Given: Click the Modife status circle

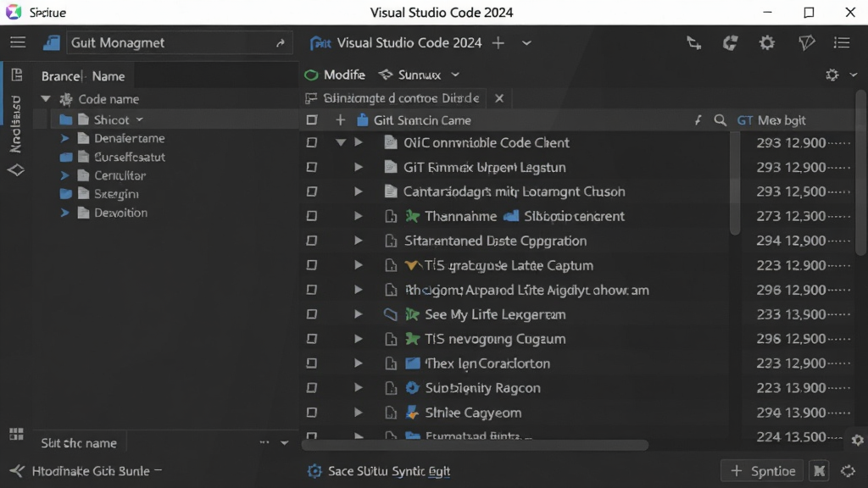Looking at the screenshot, I should click(311, 75).
